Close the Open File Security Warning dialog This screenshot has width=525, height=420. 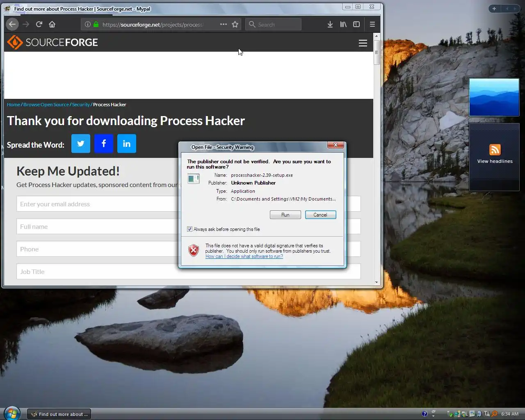[x=336, y=145]
